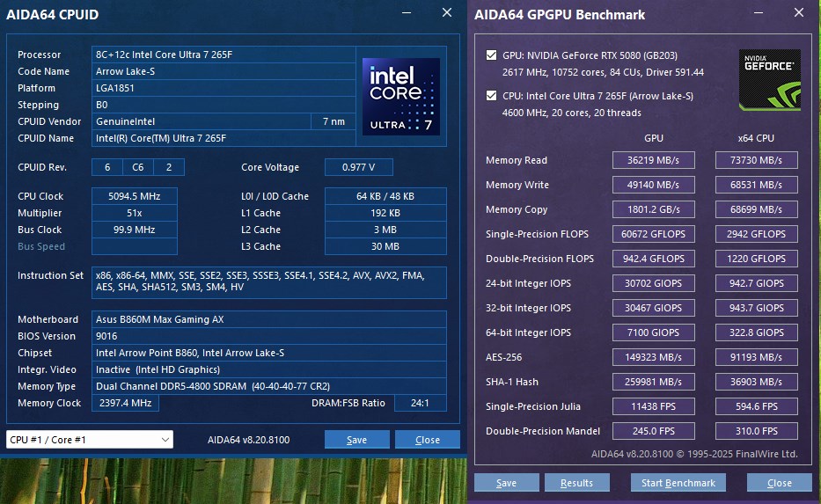Minimize the AIDA64 CPUID window
The height and width of the screenshot is (504, 821).
tap(406, 13)
